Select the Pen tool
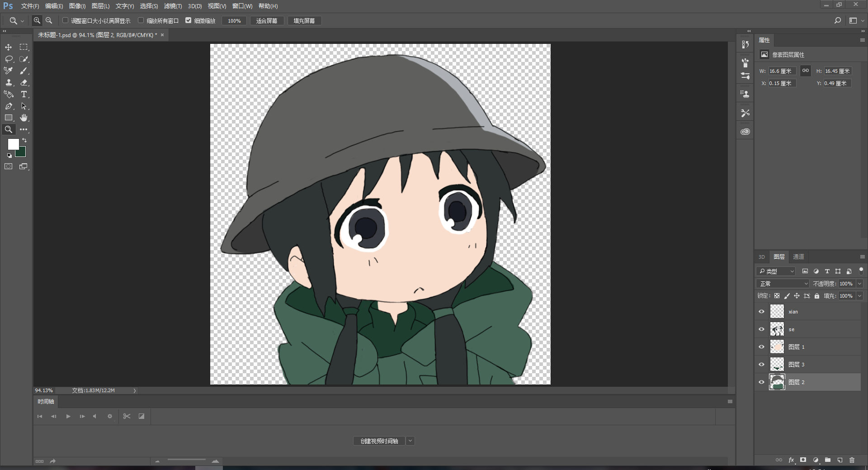This screenshot has height=470, width=868. point(9,106)
